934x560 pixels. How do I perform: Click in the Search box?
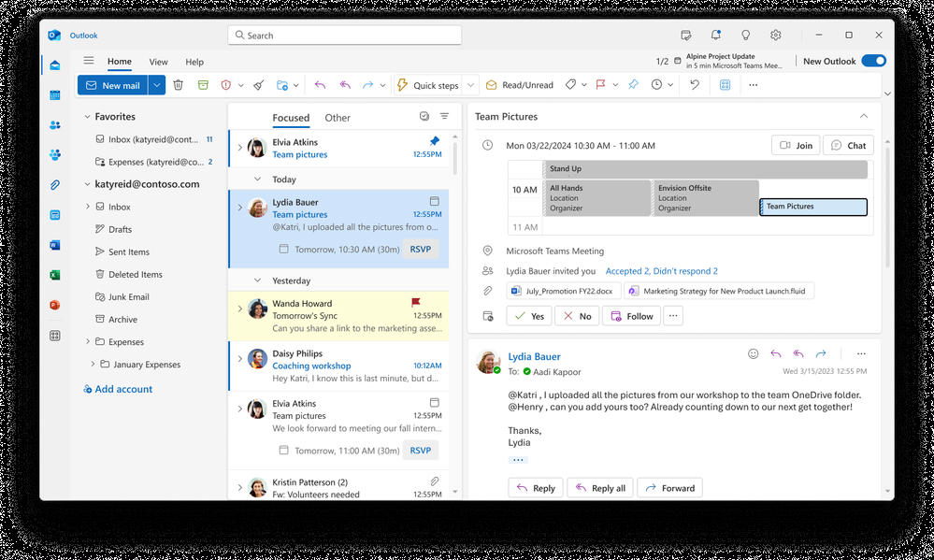[344, 36]
